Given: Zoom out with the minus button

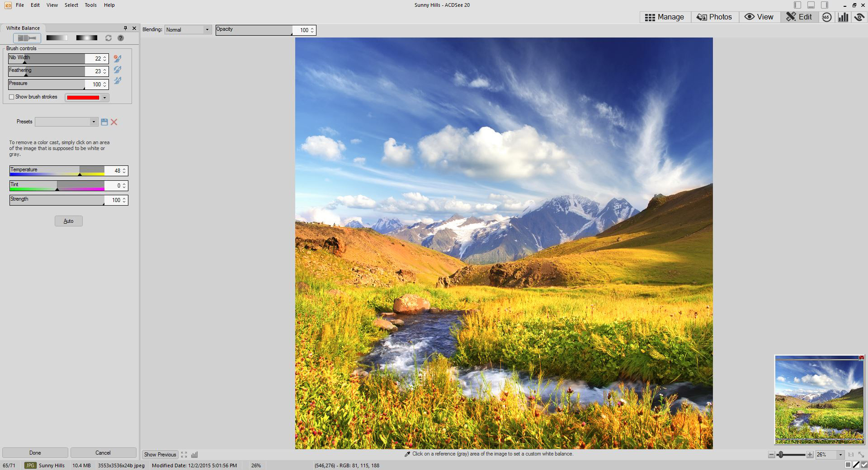Looking at the screenshot, I should click(771, 455).
